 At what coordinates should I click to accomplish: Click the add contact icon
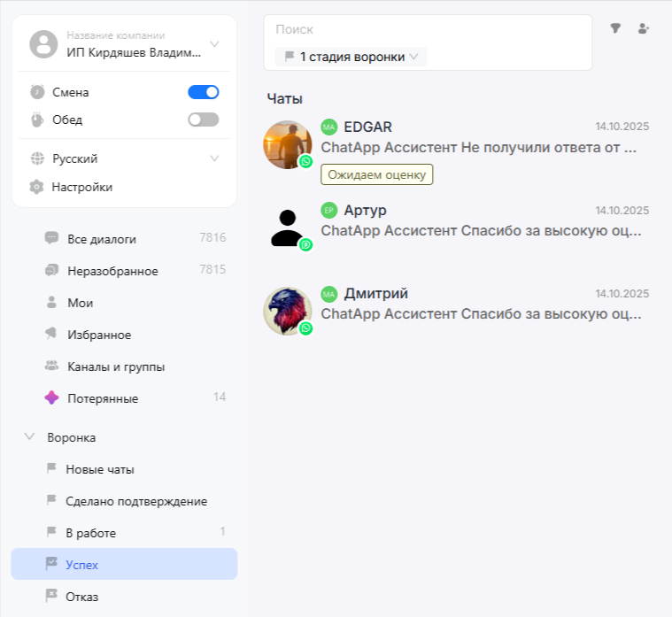[644, 28]
